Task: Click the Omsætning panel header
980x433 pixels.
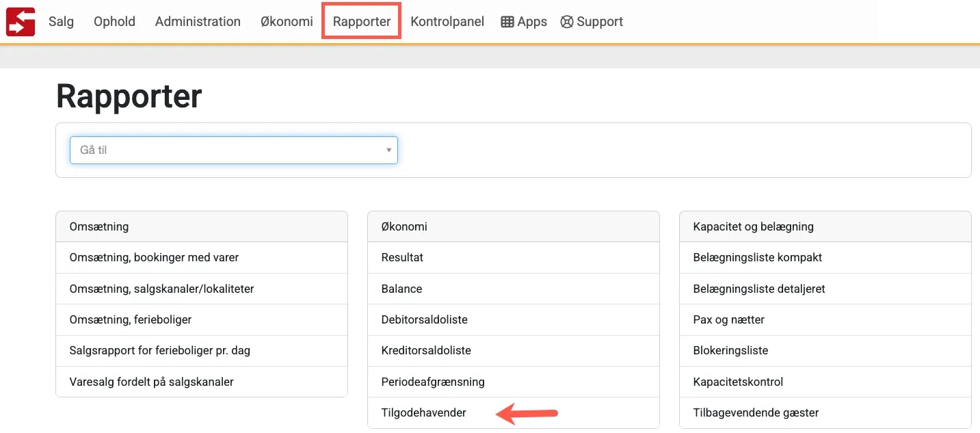Action: coord(202,226)
